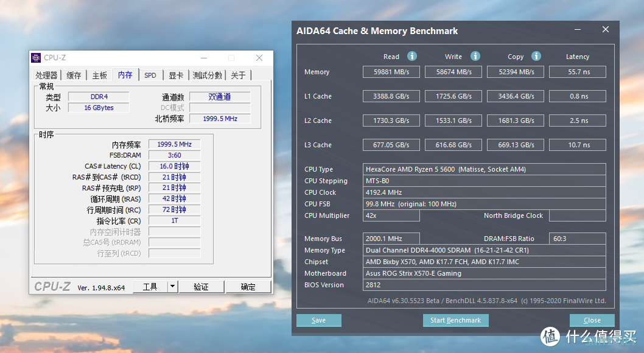
Task: Click L3 Cache Latency value 10.7 ns
Action: (x=578, y=145)
